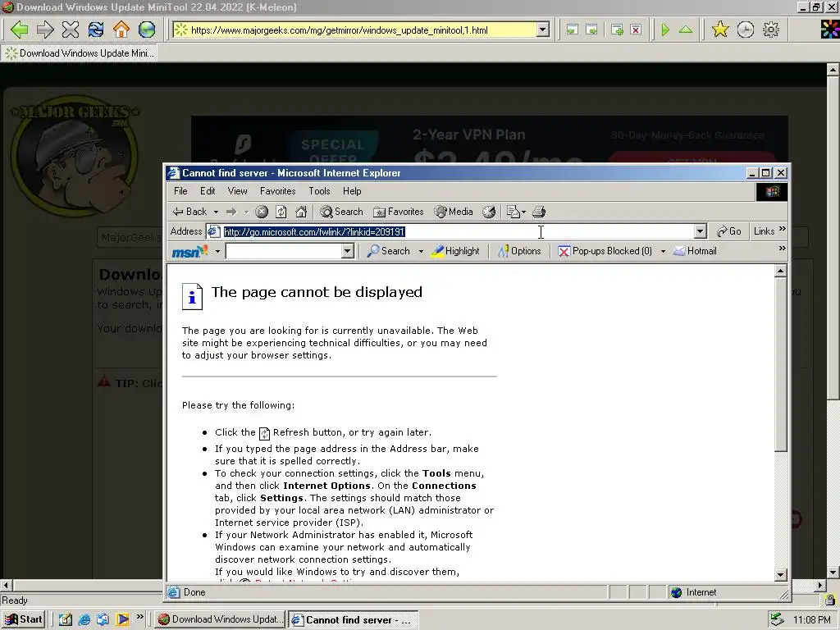Expand IE Back history dropdown arrow

pyautogui.click(x=216, y=212)
